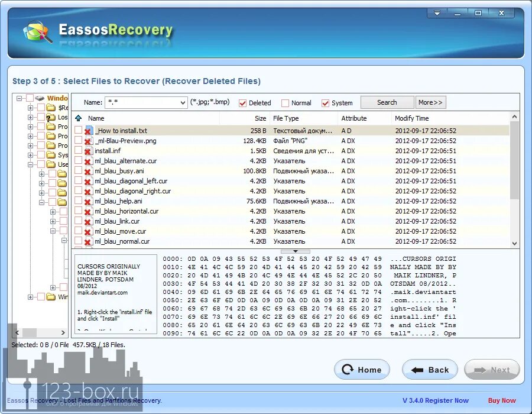Expand the Sys folder tree node

click(x=30, y=155)
